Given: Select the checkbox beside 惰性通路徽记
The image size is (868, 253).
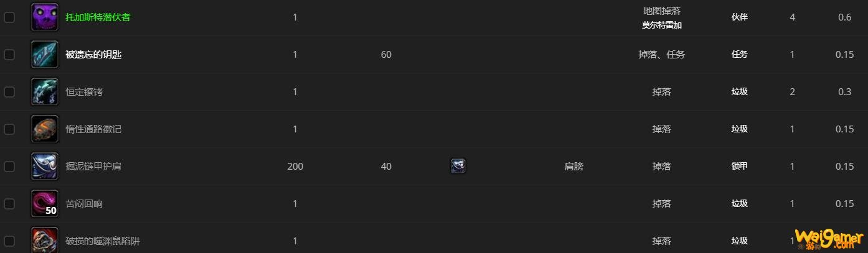Looking at the screenshot, I should (x=9, y=129).
